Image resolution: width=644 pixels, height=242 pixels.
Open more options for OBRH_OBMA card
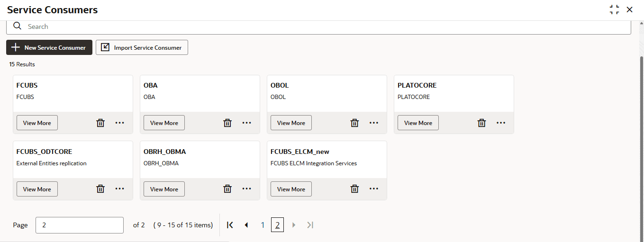pyautogui.click(x=247, y=189)
